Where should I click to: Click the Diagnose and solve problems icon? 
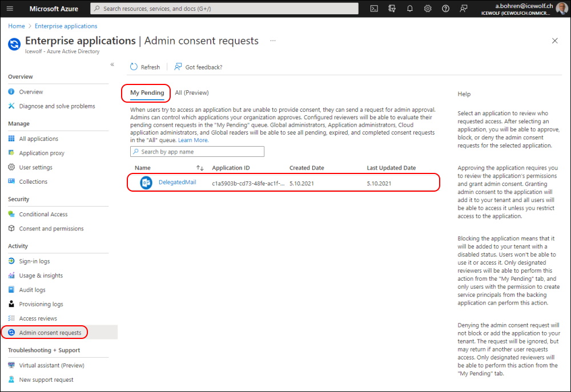pos(11,106)
